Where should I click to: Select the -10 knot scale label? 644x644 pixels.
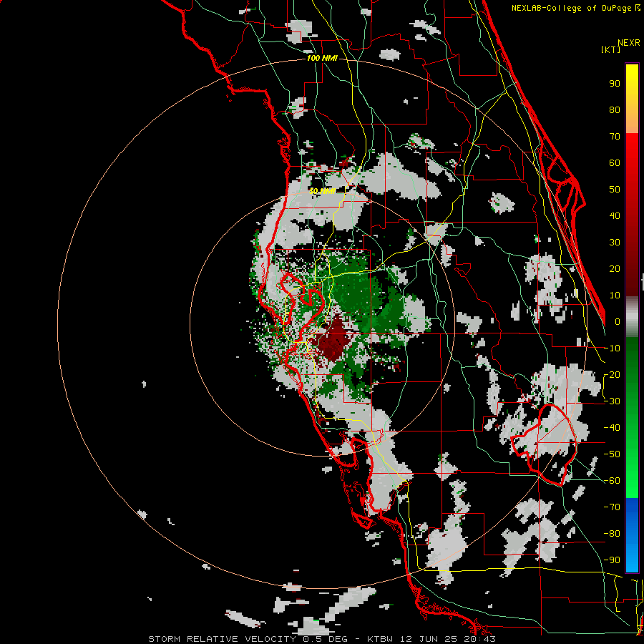612,348
